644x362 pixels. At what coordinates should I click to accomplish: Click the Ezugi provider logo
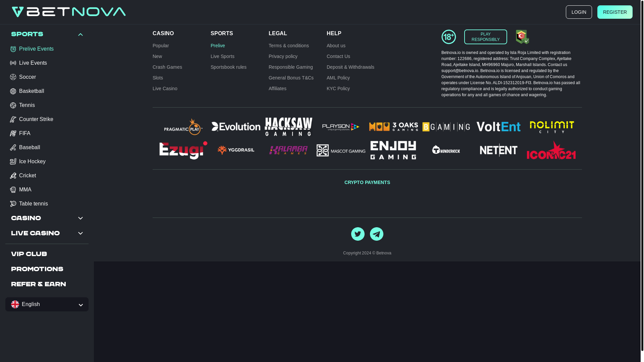click(x=183, y=150)
